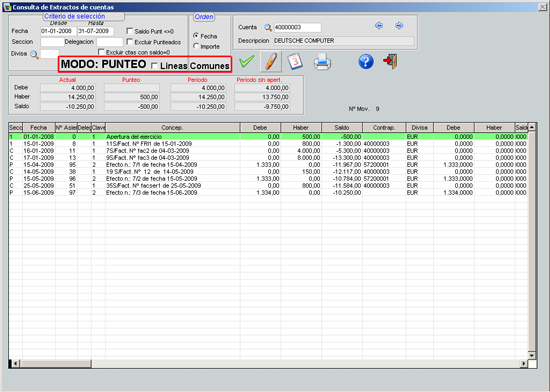The width and height of the screenshot is (550, 392).
Task: Click the horizontal scrollbar left arrow
Action: point(15,364)
